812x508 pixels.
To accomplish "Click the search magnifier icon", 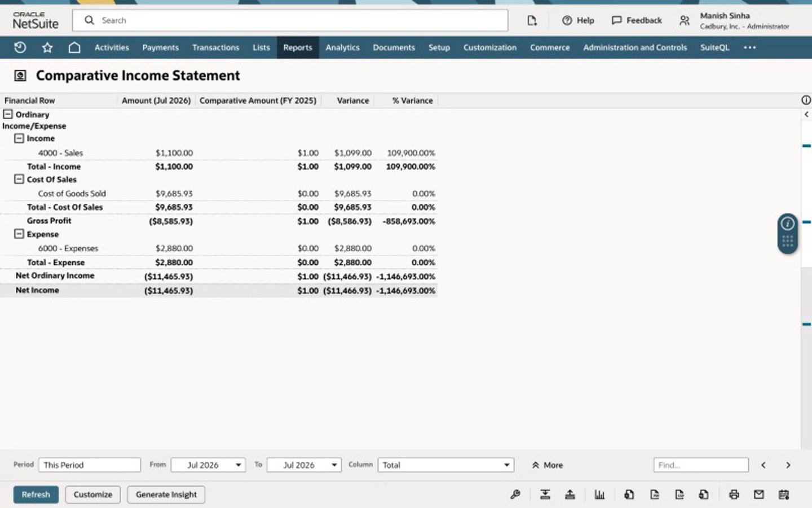I will pyautogui.click(x=89, y=20).
